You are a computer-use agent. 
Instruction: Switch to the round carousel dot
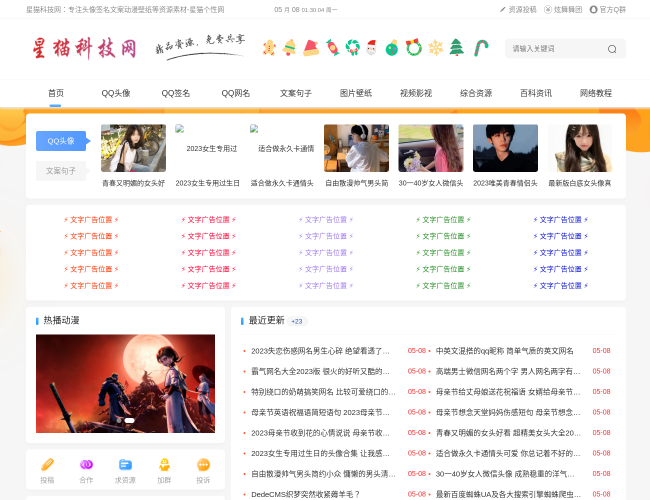pyautogui.click(x=119, y=420)
